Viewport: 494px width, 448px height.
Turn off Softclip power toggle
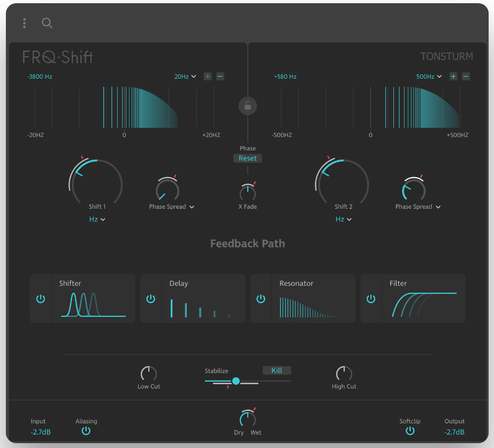pyautogui.click(x=410, y=431)
